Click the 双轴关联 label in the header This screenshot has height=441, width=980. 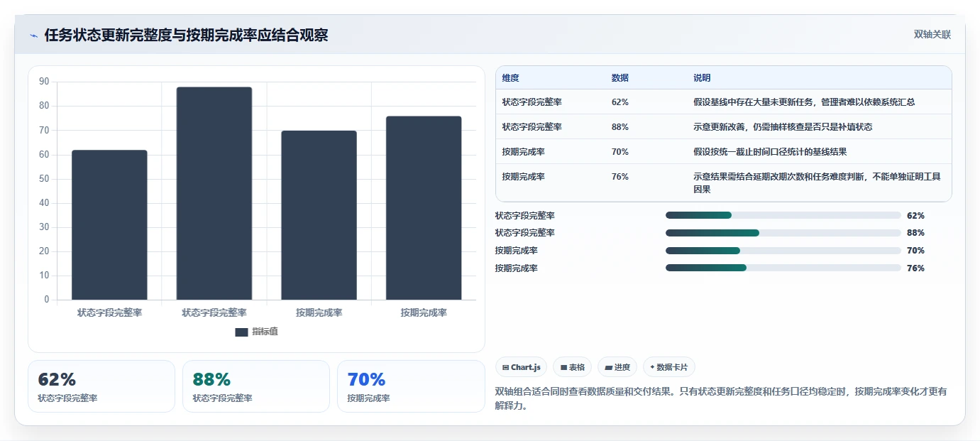932,34
